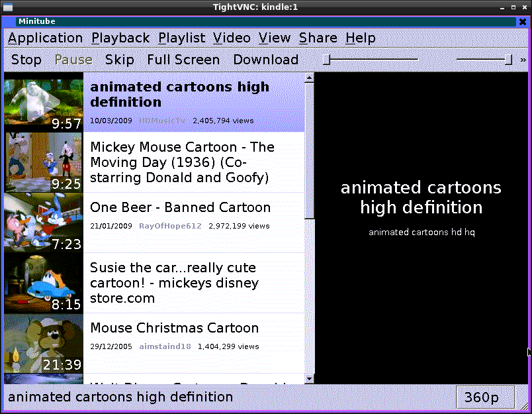Click the seek slider track
The width and height of the screenshot is (532, 414).
[x=374, y=60]
